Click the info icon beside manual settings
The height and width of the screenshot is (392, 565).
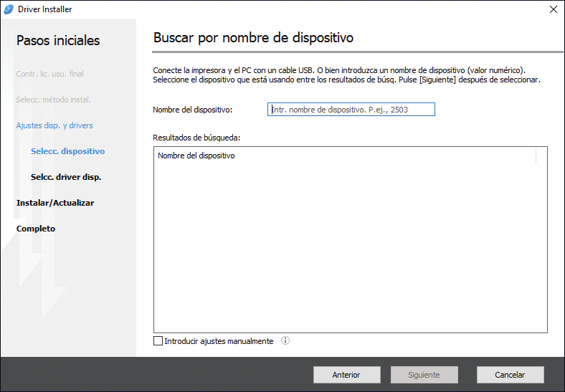click(x=285, y=341)
